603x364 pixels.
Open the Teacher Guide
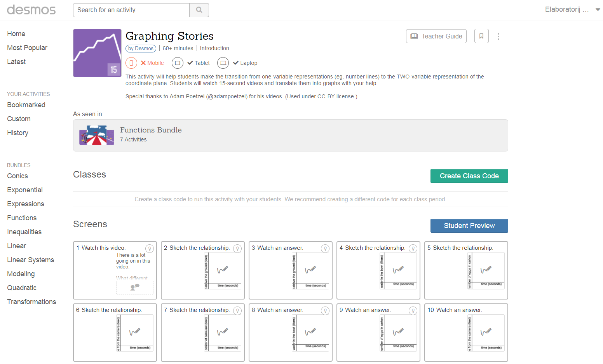[436, 36]
